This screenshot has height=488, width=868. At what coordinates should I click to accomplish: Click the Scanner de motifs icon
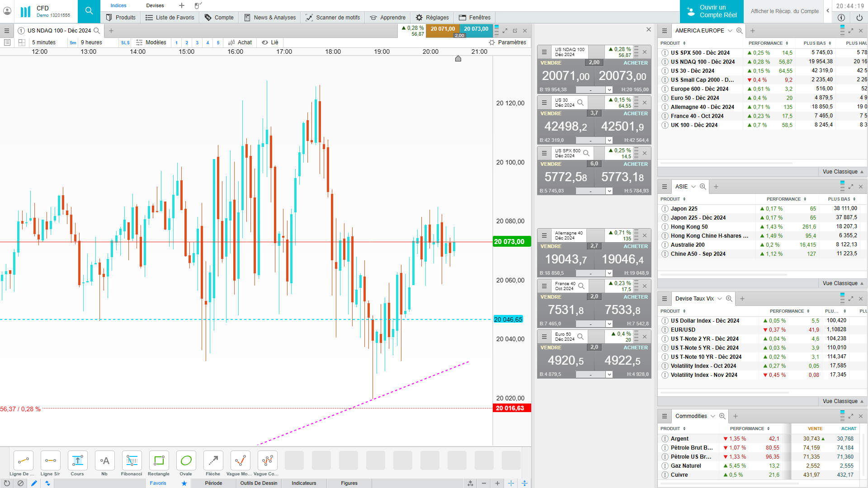click(x=309, y=18)
